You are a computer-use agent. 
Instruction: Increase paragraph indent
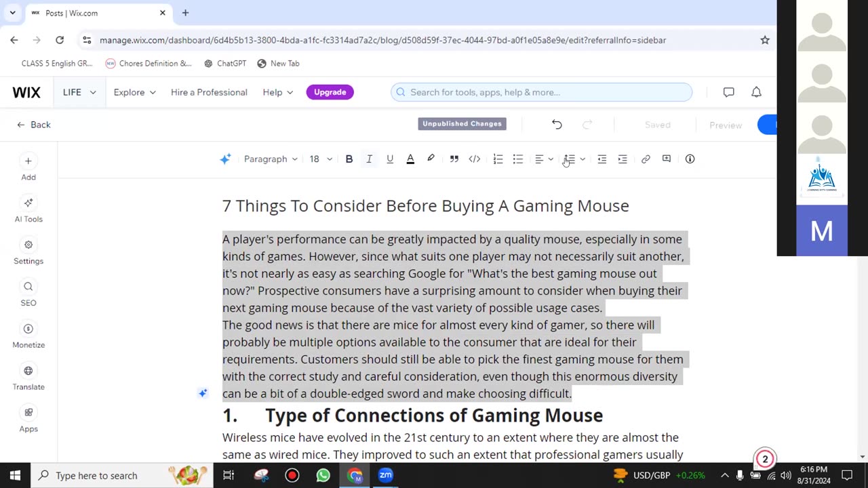(623, 159)
